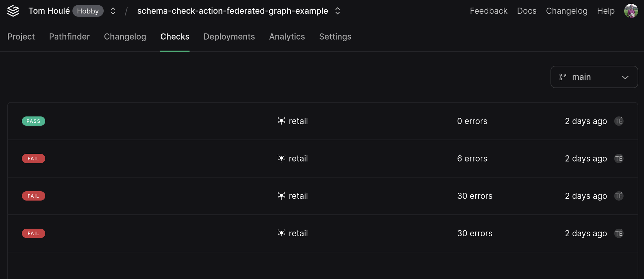The width and height of the screenshot is (644, 279).
Task: Click the PASS status badge
Action: (34, 121)
